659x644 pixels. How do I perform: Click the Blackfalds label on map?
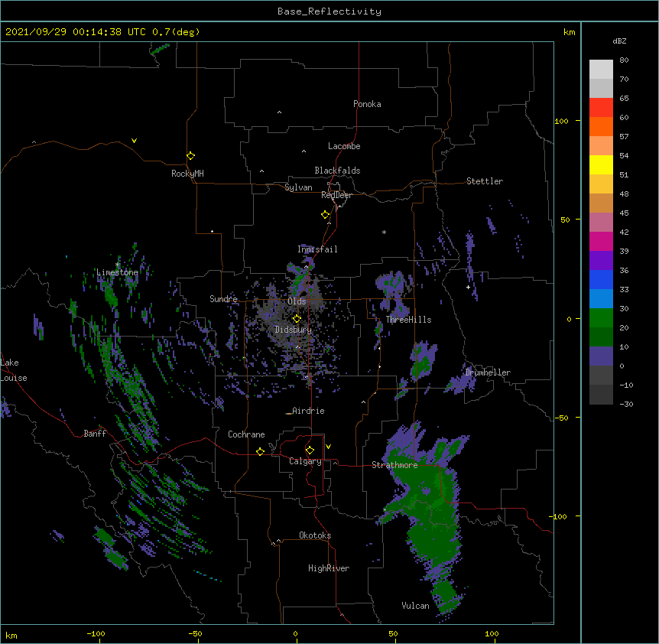(x=337, y=171)
